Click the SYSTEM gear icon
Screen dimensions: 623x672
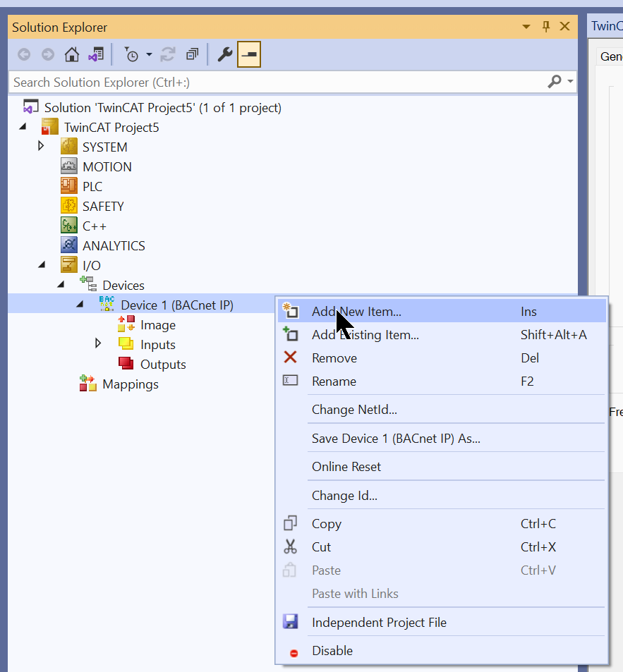pos(69,147)
